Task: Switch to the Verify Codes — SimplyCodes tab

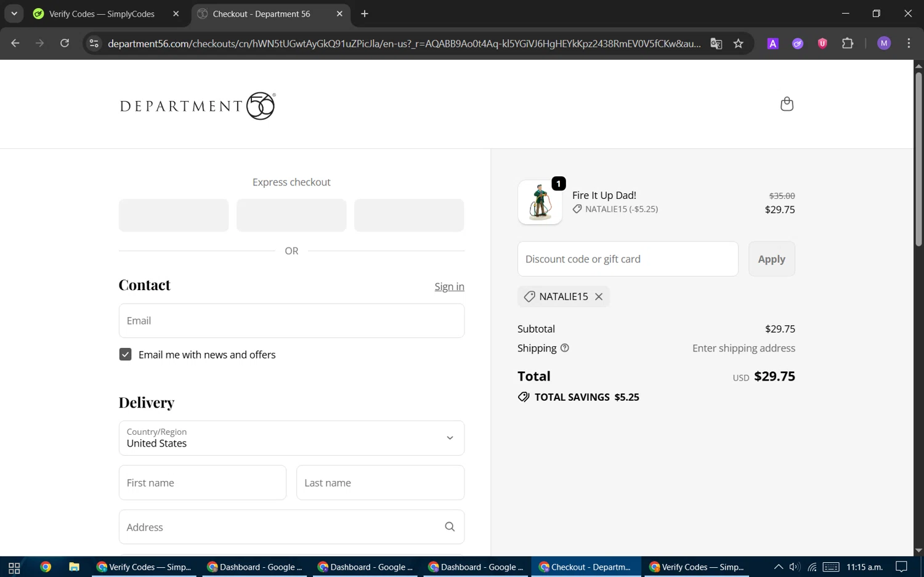Action: (102, 14)
